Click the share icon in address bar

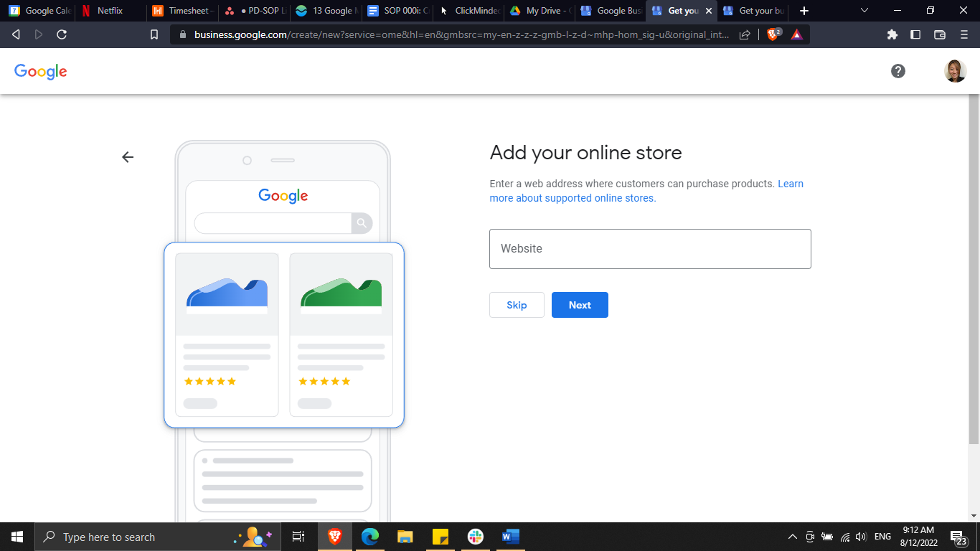745,34
